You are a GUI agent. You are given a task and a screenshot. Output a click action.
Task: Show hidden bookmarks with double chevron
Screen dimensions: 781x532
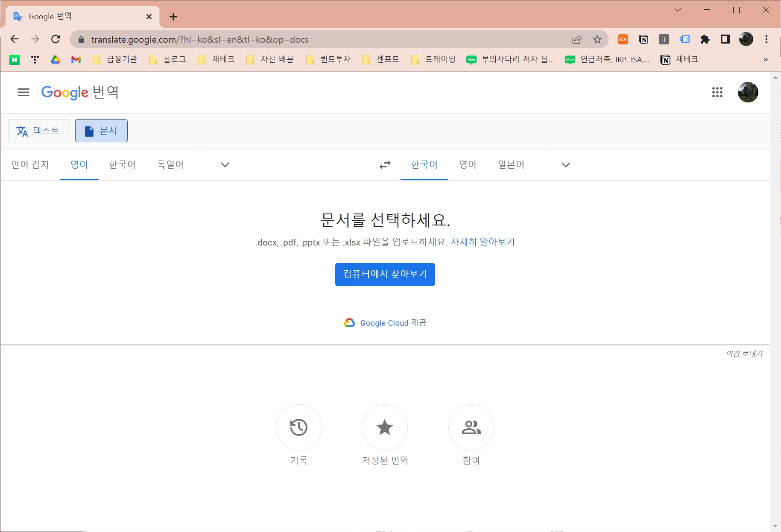[766, 60]
